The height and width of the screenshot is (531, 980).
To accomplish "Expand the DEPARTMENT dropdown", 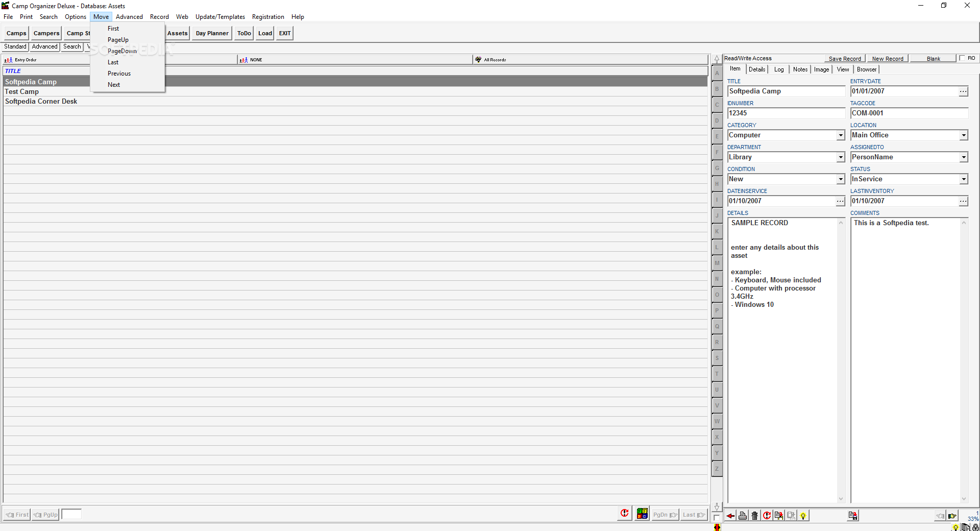I will tap(841, 157).
